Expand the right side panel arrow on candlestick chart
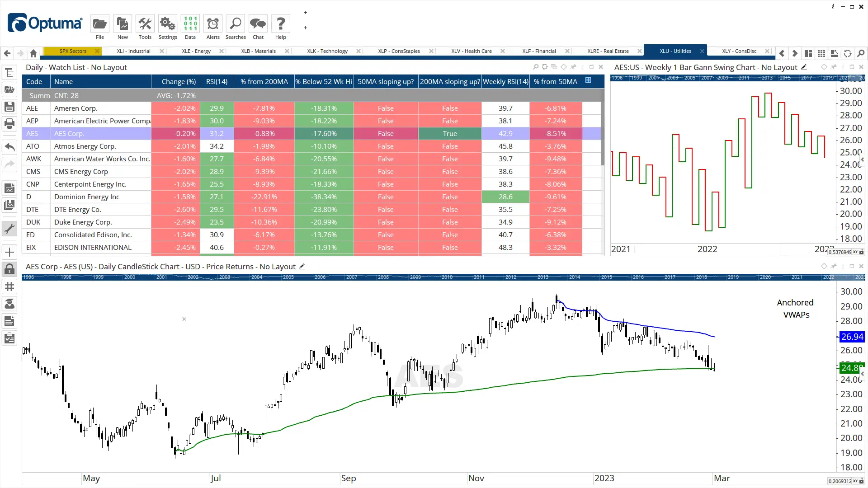Viewport: 868px width, 488px height. click(x=863, y=374)
